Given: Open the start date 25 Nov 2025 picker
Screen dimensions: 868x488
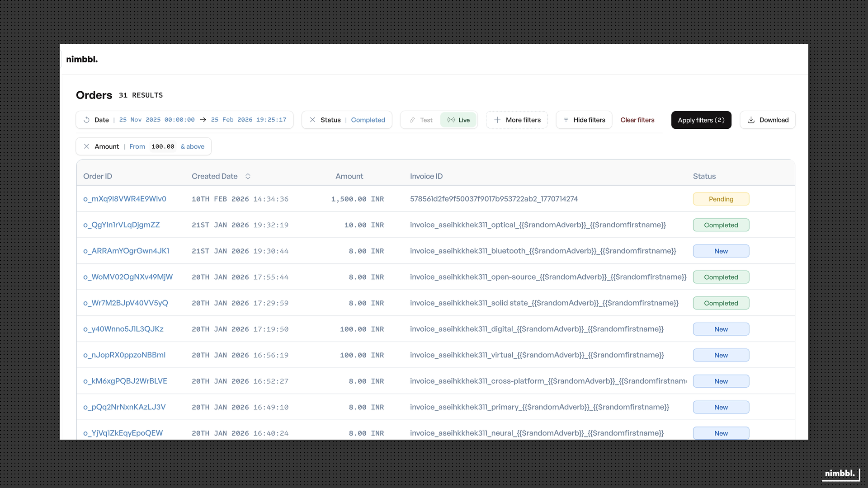Looking at the screenshot, I should (x=157, y=120).
